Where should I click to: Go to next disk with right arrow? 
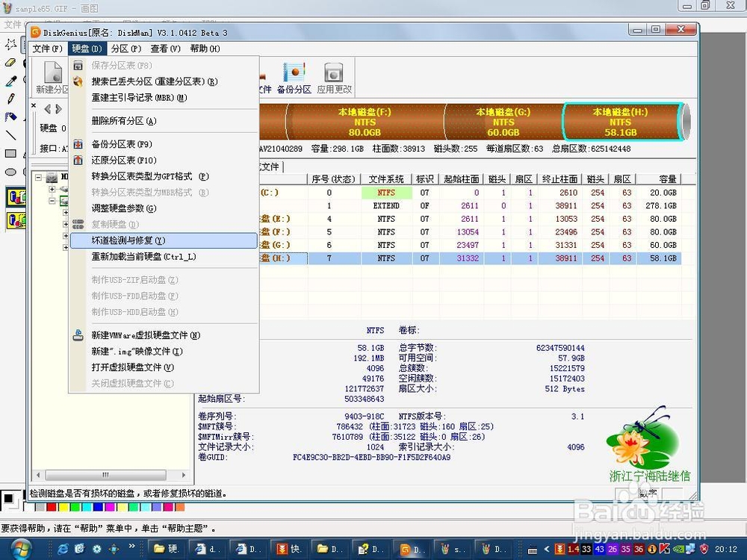[58, 109]
